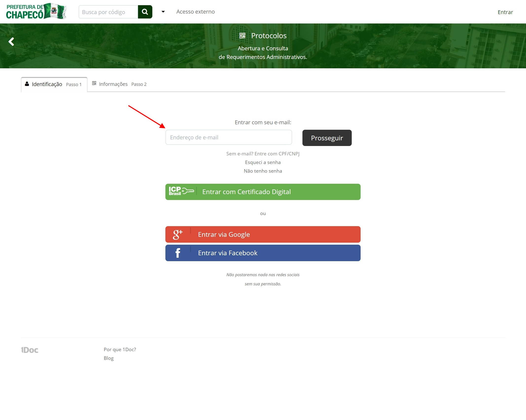Click Sem e-mail? Entre com CPF/CNPJ

coord(263,154)
